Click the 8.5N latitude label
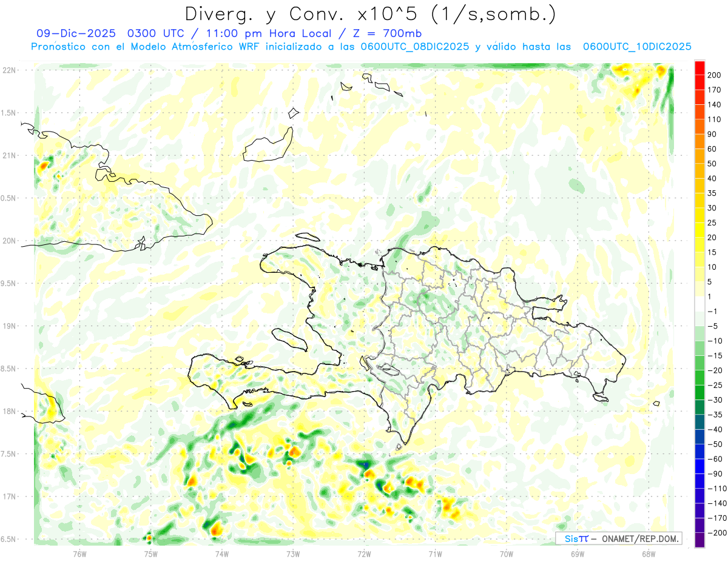The width and height of the screenshot is (728, 562). tap(9, 369)
